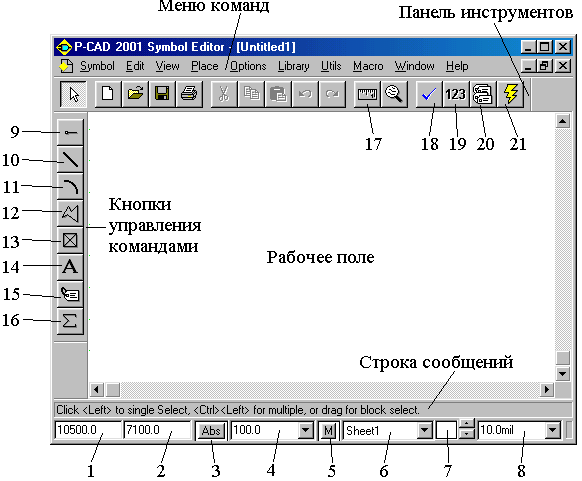The height and width of the screenshot is (481, 582).
Task: Save with the floppy disk icon
Action: point(162,94)
